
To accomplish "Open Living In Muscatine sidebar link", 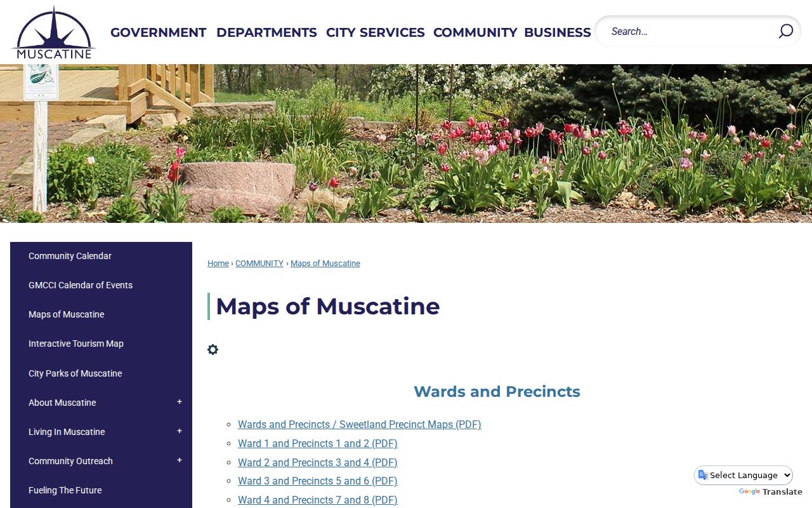I will (x=67, y=432).
